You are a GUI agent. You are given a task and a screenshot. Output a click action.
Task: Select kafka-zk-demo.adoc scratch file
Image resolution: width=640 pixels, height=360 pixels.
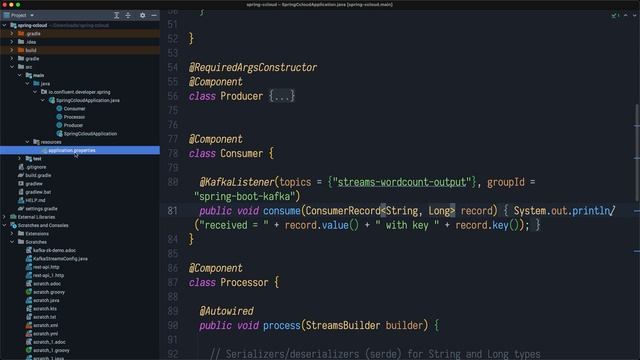coord(54,250)
